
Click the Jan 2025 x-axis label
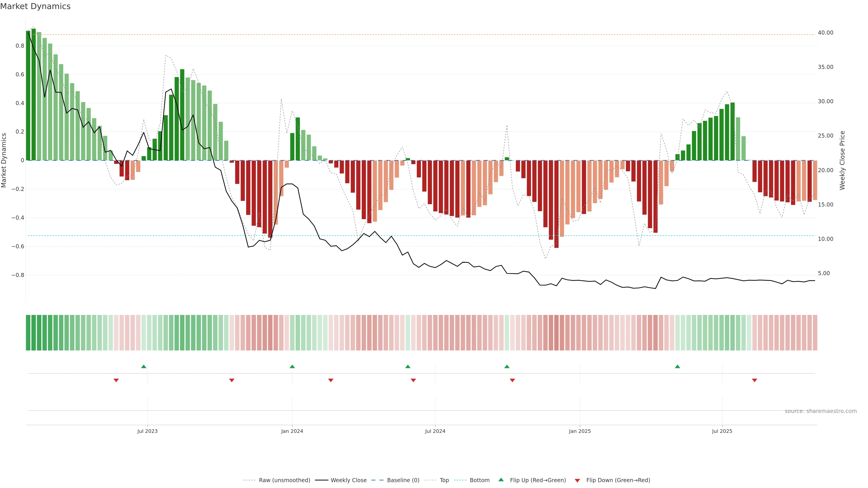tap(580, 431)
